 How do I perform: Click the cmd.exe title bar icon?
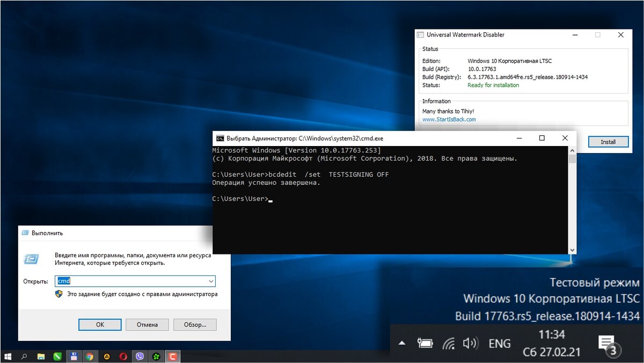pyautogui.click(x=219, y=138)
